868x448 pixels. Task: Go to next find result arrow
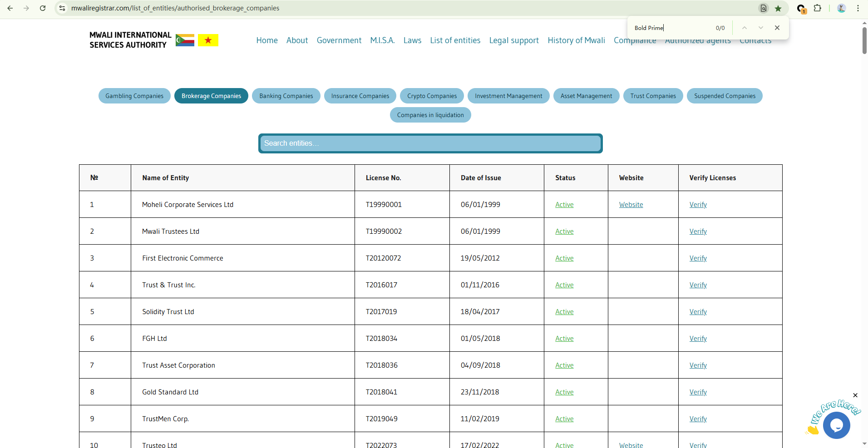(761, 28)
